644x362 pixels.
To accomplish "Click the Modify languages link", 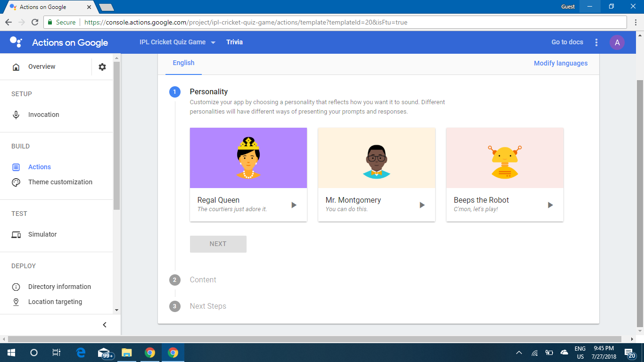I will pos(561,63).
